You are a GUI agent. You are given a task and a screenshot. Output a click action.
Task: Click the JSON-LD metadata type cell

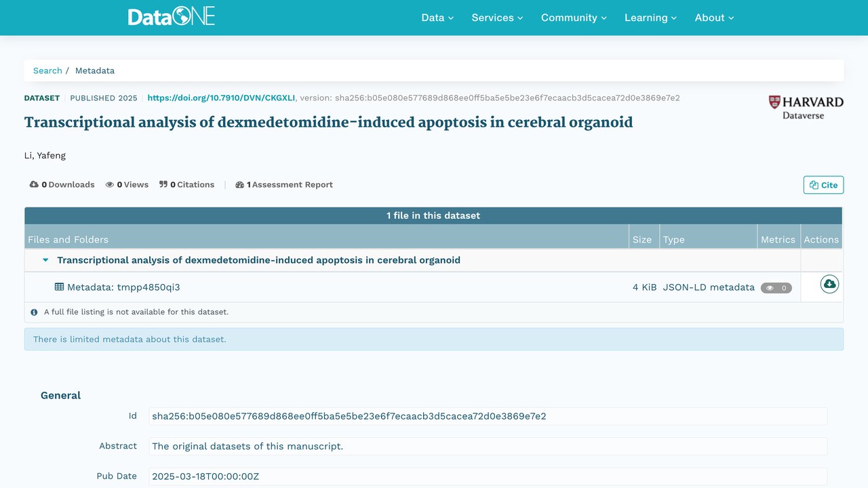[709, 287]
